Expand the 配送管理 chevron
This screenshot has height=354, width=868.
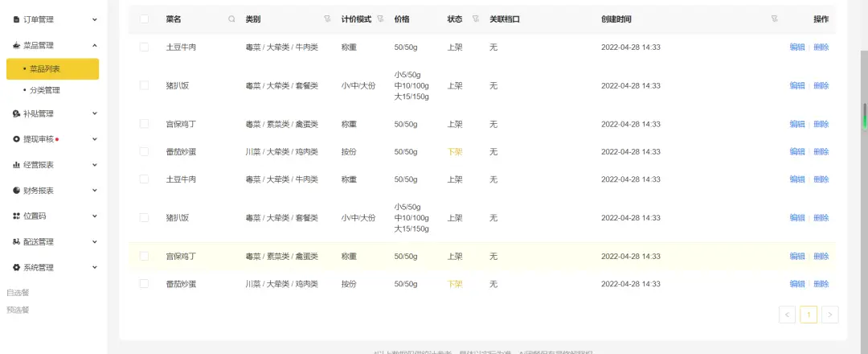(95, 242)
